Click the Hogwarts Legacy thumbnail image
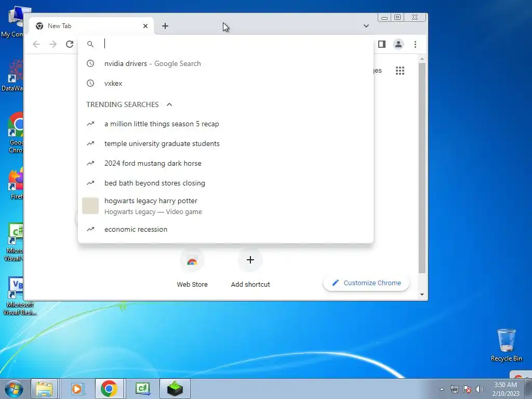Screen dimensions: 532x399 (x=90, y=206)
